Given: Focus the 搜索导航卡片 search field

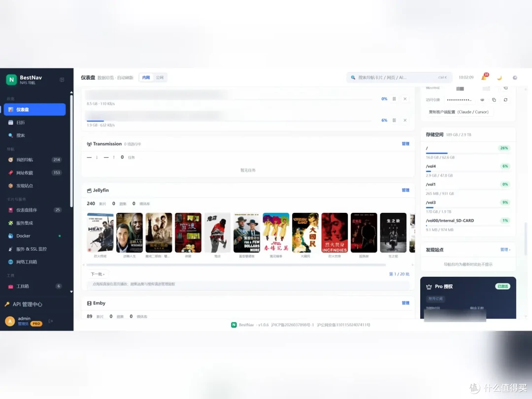Looking at the screenshot, I should (x=399, y=78).
